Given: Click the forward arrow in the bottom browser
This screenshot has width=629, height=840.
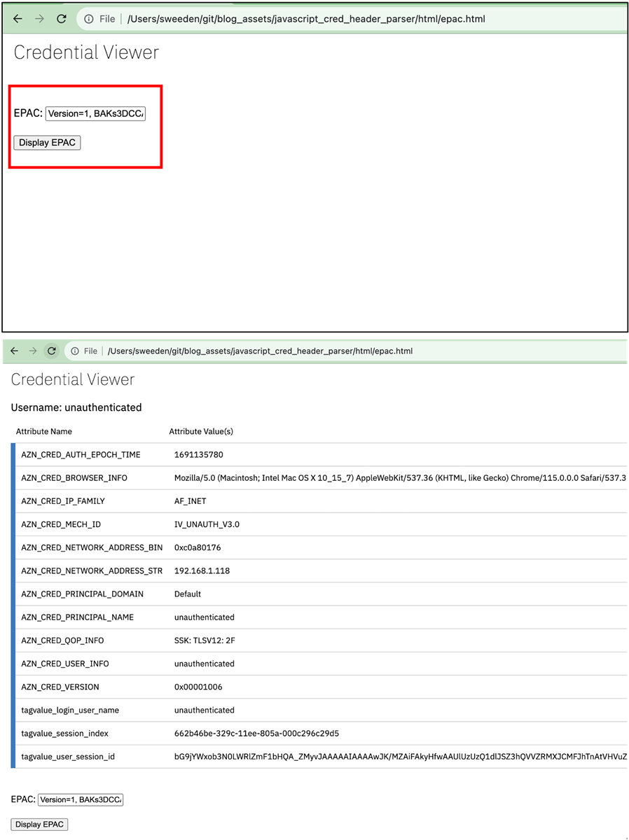Looking at the screenshot, I should tap(32, 351).
